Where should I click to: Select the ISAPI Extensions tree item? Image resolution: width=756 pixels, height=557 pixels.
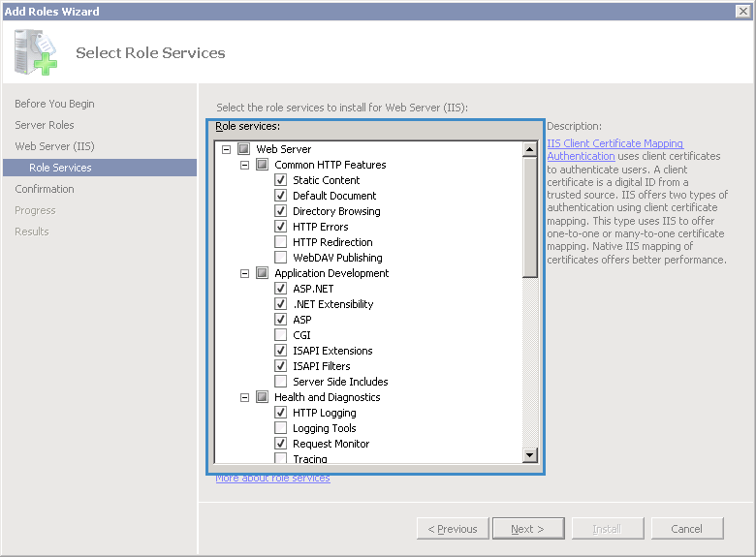[x=332, y=351]
